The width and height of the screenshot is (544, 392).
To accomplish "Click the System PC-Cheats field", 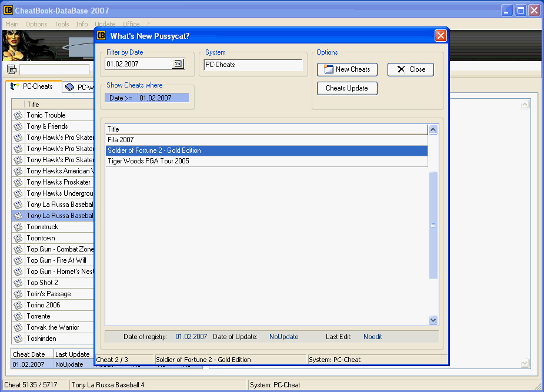I will tap(253, 65).
